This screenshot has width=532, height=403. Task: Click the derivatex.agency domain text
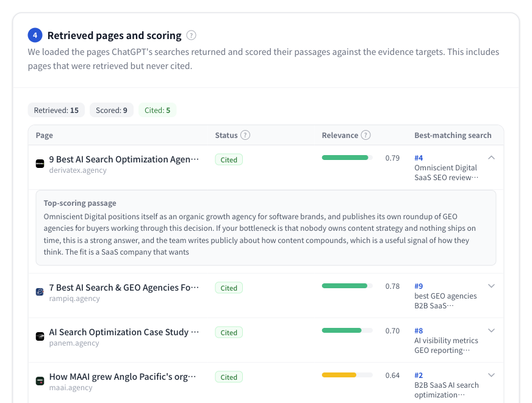(x=77, y=170)
